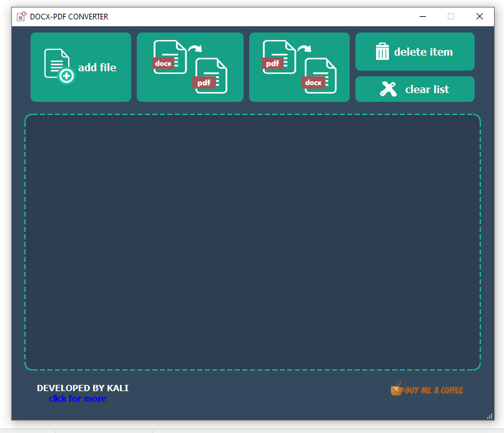Click inside the empty dashed file list area
The height and width of the screenshot is (433, 504).
(252, 242)
